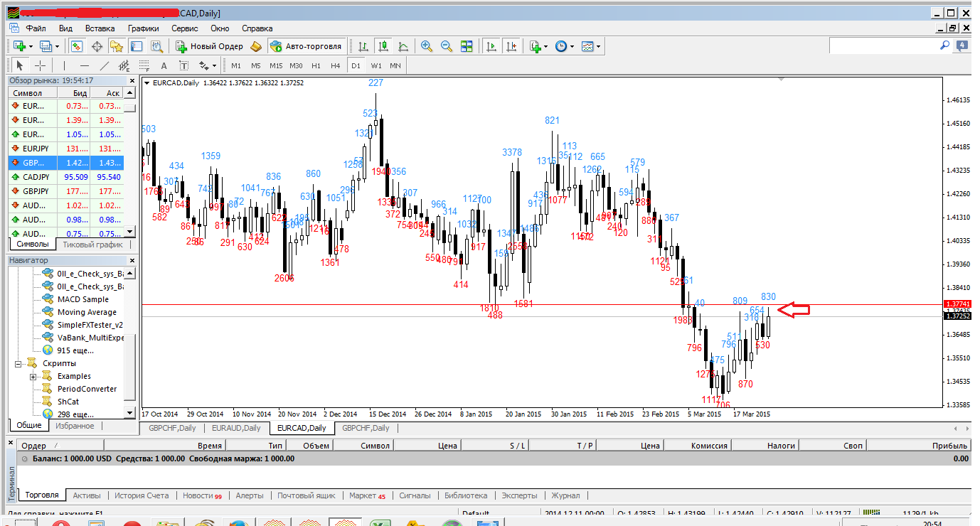
Task: Open the Strategy Tester magnifier icon
Action: pos(157,46)
